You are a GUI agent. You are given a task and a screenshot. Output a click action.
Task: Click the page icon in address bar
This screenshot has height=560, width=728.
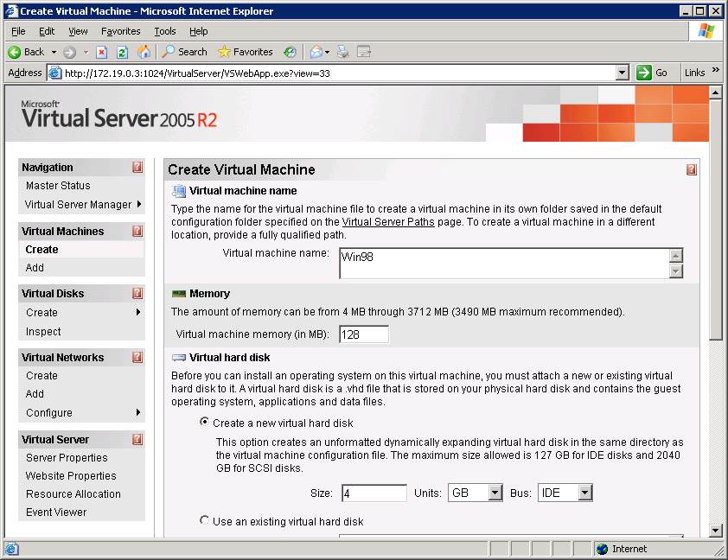coord(55,73)
